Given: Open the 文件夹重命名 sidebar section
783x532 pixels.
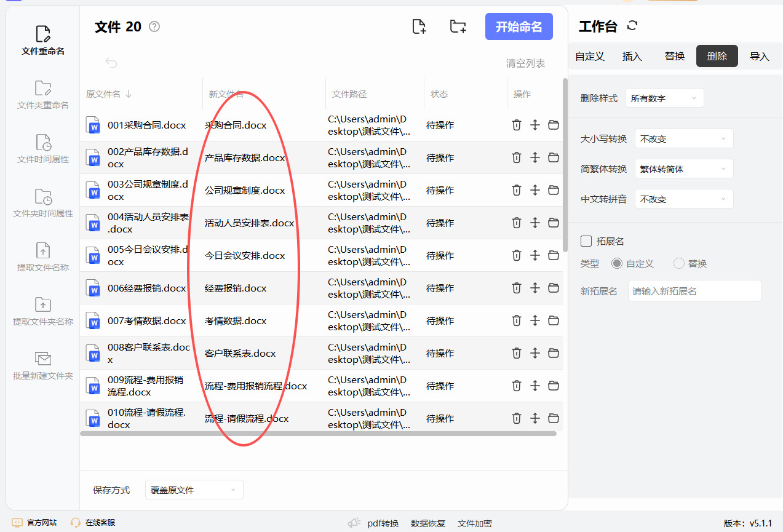Looking at the screenshot, I should [43, 95].
